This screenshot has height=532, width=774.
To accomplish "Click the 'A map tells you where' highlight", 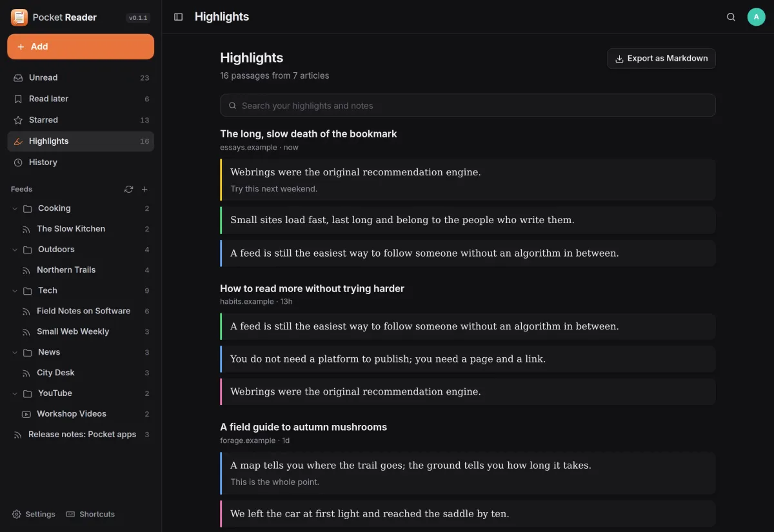I will (x=468, y=473).
